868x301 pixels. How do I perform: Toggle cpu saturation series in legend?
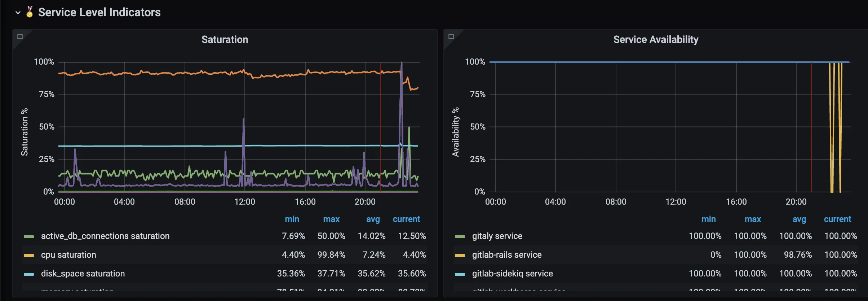click(68, 255)
